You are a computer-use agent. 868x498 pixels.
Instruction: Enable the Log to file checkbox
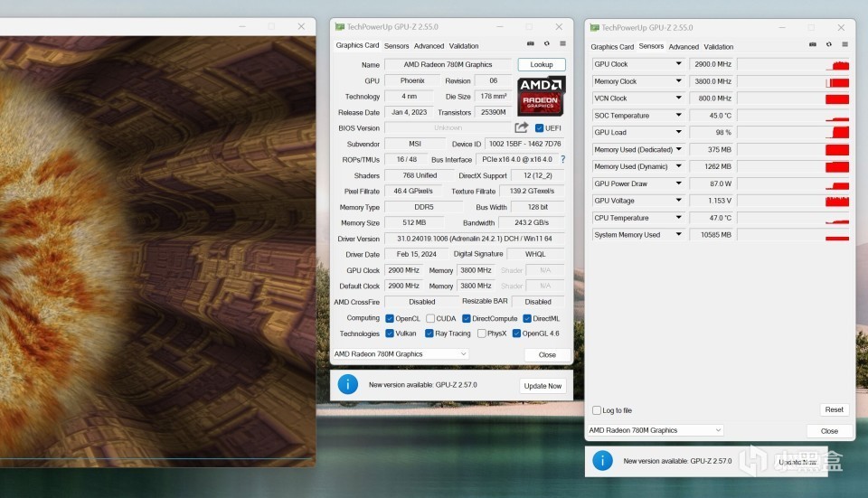pos(597,410)
